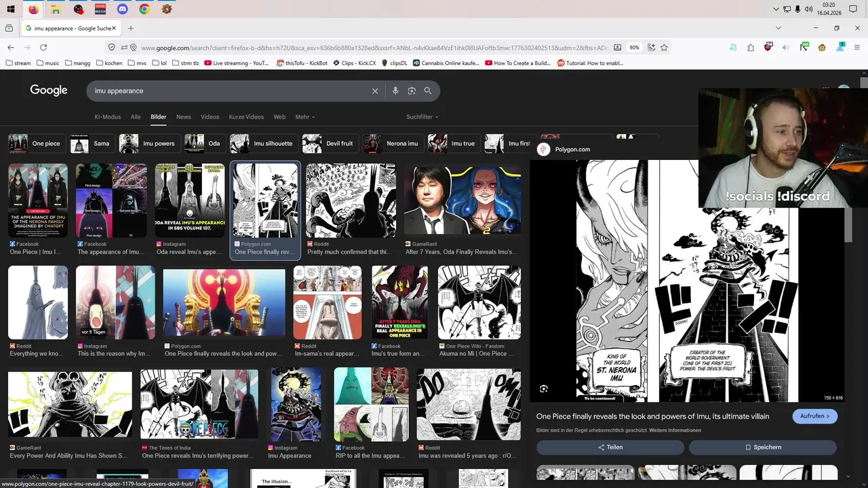868x488 pixels.
Task: Go to Google homepage logo
Action: tap(49, 90)
